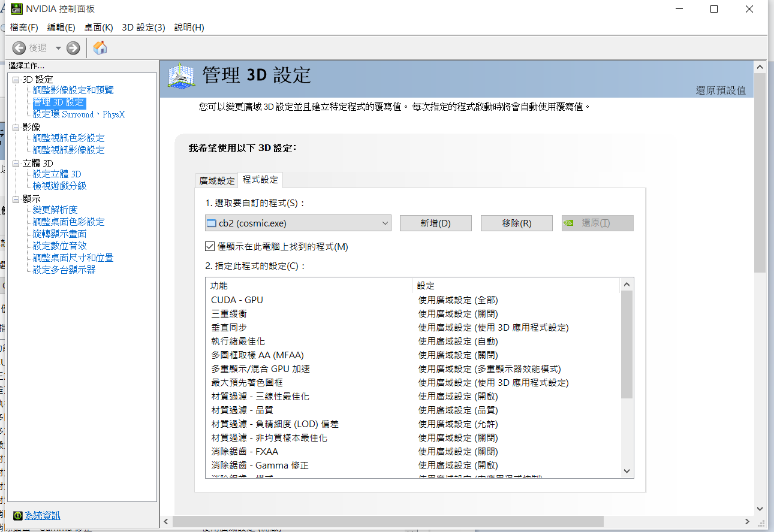
Task: Click the 系統資訊 icon at bottom left
Action: pos(18,515)
